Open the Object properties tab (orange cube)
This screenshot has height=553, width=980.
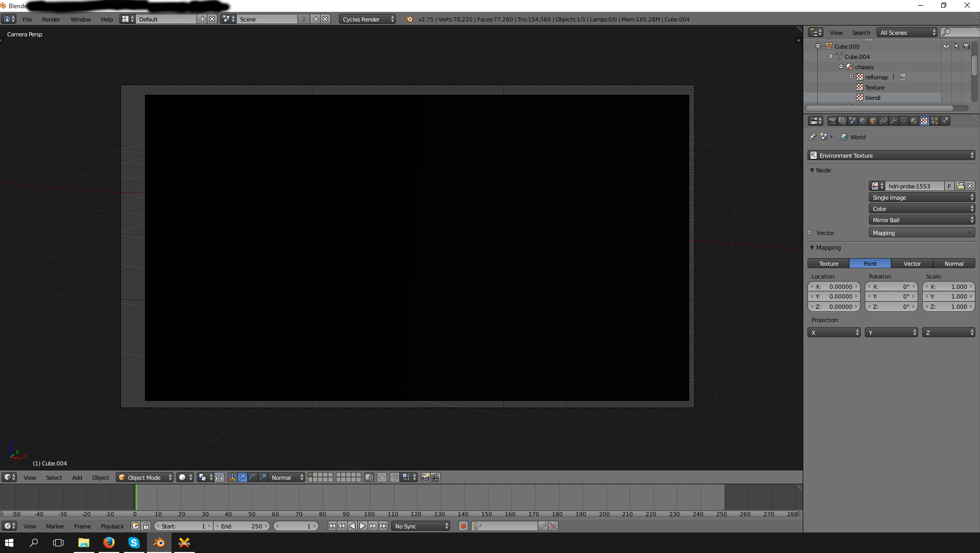point(873,121)
